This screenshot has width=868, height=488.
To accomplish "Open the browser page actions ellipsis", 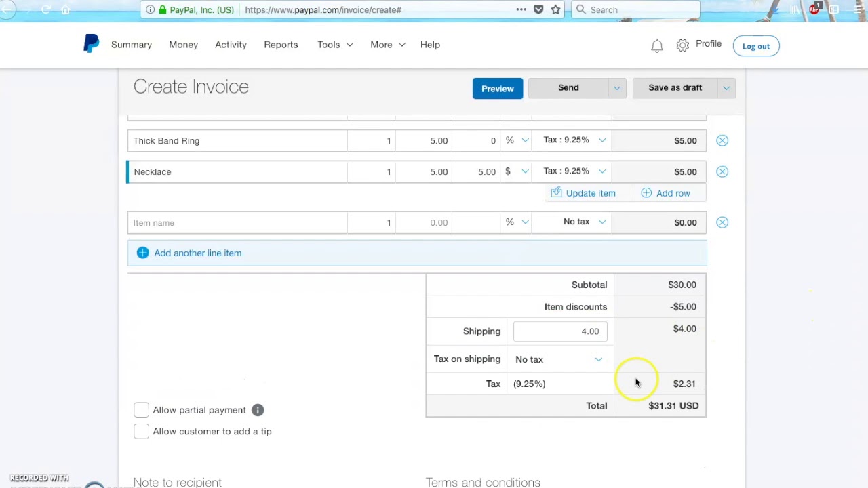I will [x=521, y=9].
